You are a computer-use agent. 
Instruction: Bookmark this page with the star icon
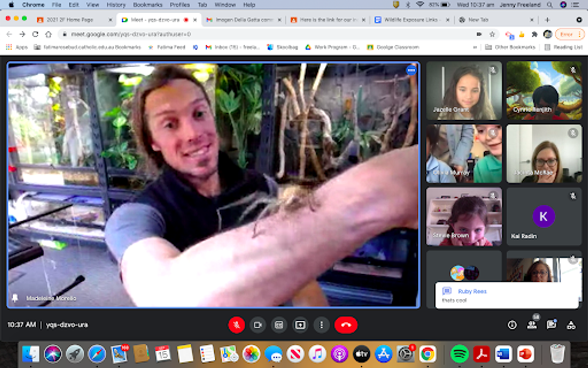click(492, 34)
